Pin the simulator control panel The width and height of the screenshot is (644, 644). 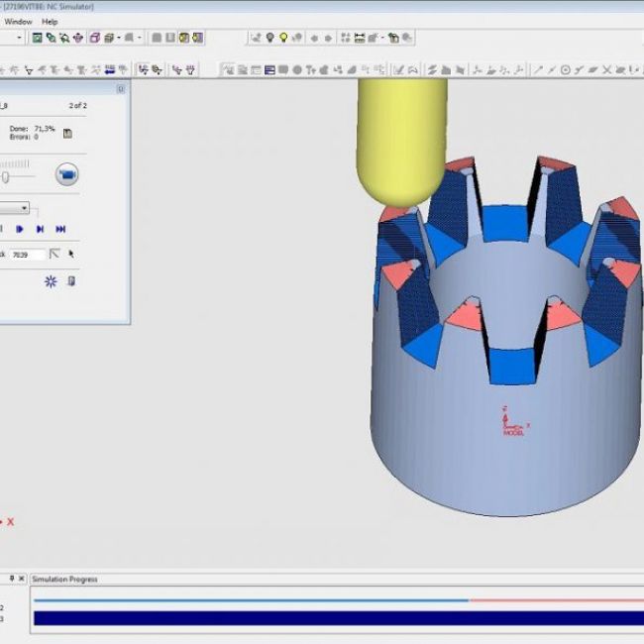[x=121, y=89]
